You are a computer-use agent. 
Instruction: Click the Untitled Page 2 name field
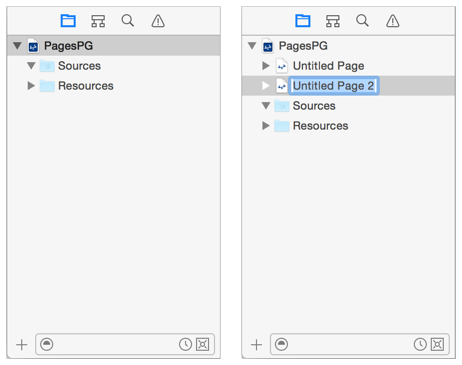[x=334, y=86]
